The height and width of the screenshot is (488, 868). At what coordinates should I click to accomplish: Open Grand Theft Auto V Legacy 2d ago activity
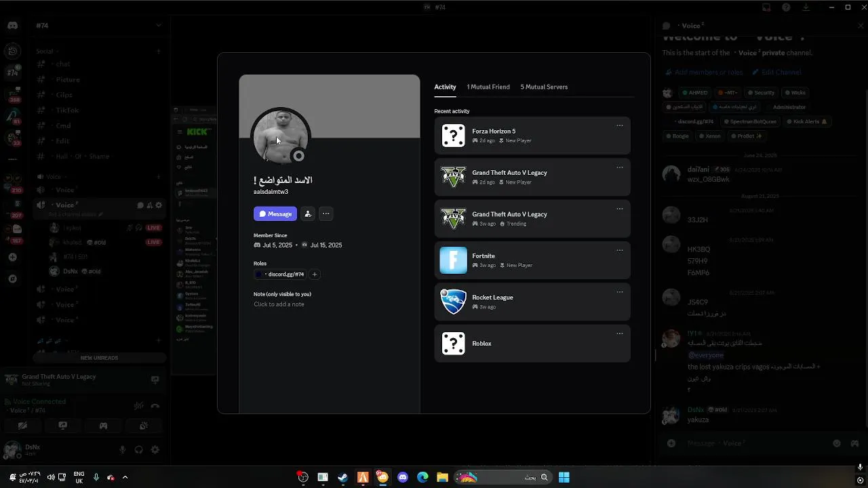pos(532,177)
